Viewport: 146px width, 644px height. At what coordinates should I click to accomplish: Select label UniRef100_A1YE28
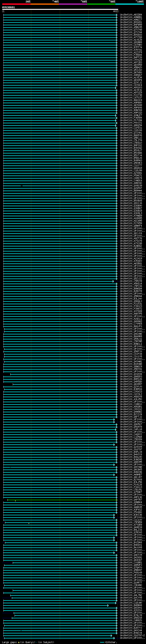click(131, 40)
